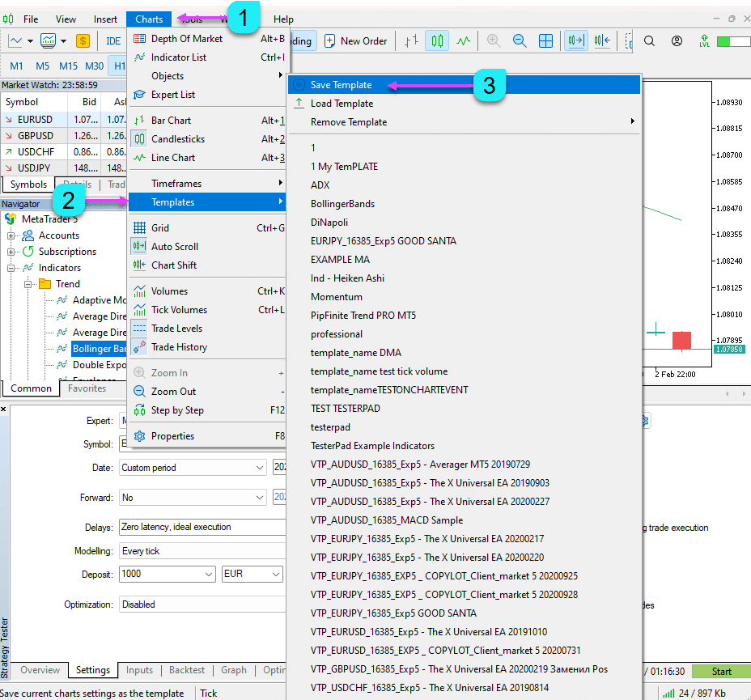
Task: Open the user account profile icon
Action: 677,40
